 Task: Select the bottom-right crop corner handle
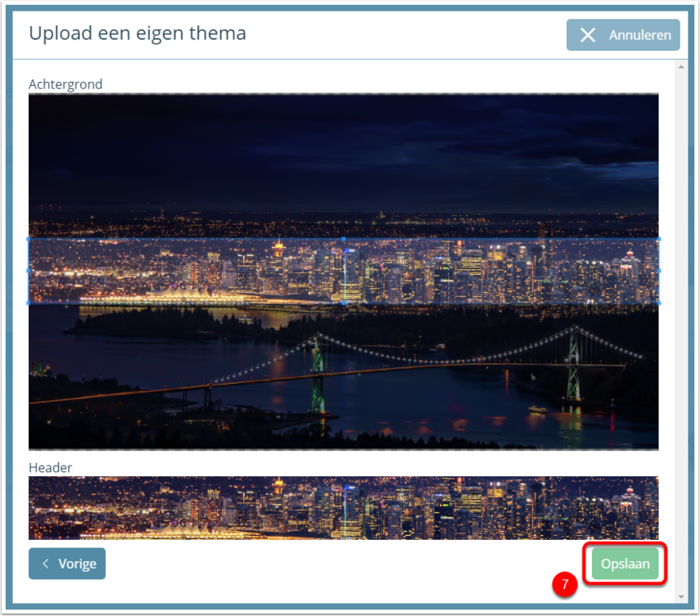(658, 303)
